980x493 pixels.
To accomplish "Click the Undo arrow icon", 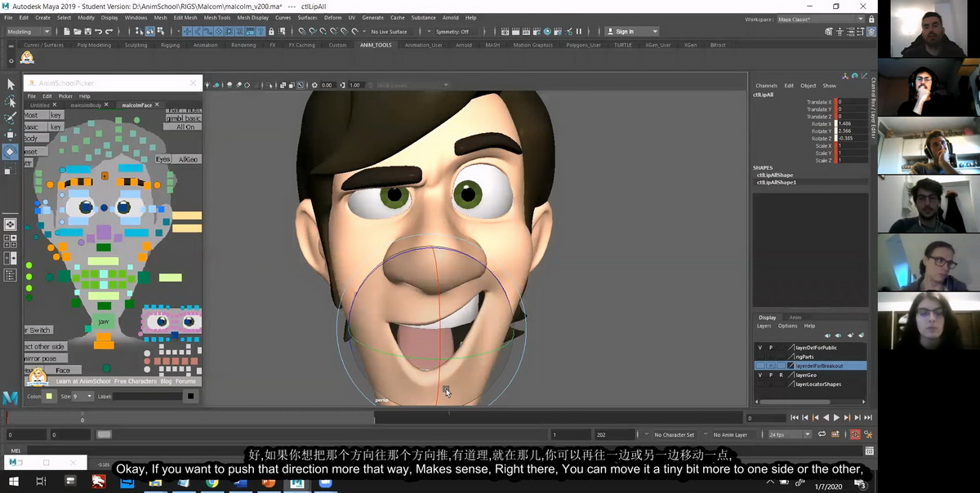I will [x=98, y=32].
